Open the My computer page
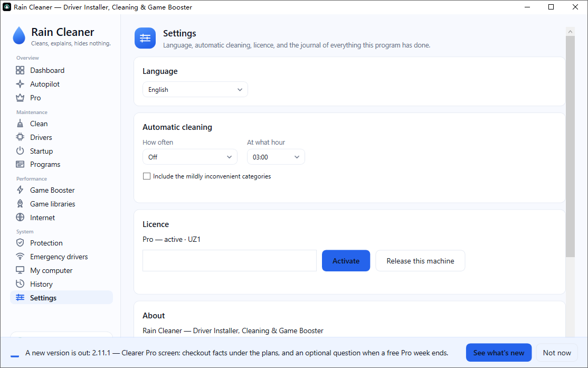588x368 pixels. click(62, 270)
